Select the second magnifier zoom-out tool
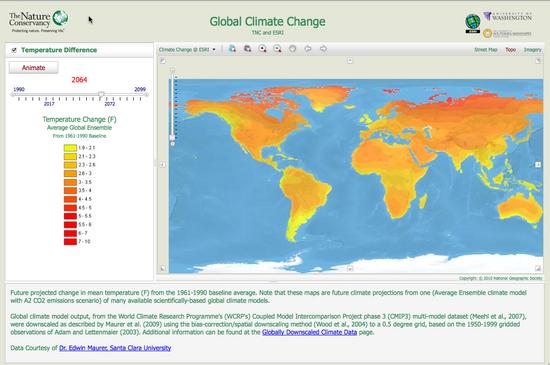 [x=277, y=49]
